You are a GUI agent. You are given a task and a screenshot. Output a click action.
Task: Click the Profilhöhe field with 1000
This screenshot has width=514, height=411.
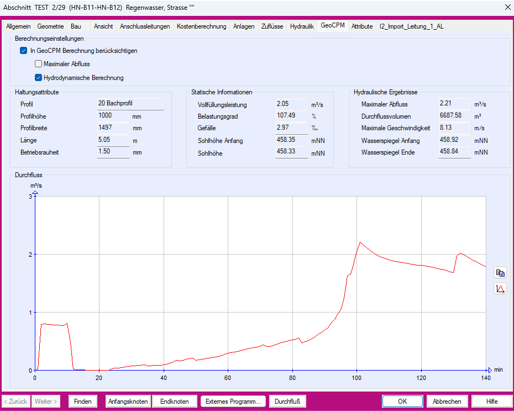click(113, 116)
